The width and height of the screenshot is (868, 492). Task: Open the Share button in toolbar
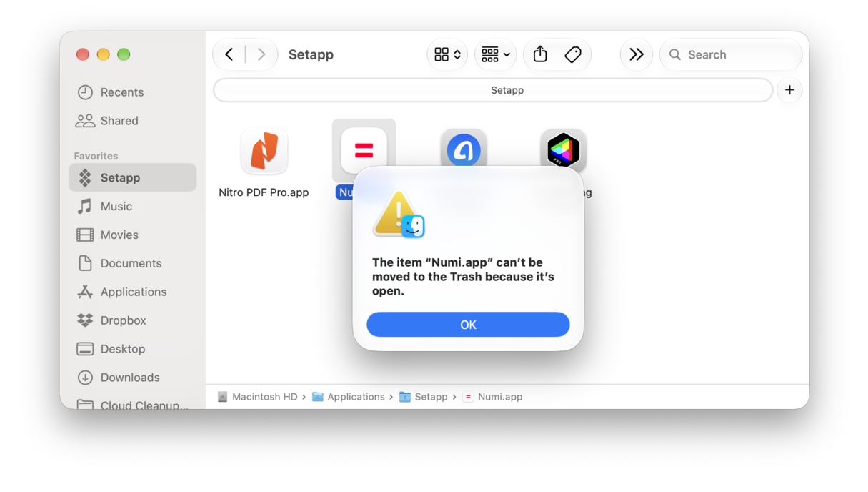[540, 54]
